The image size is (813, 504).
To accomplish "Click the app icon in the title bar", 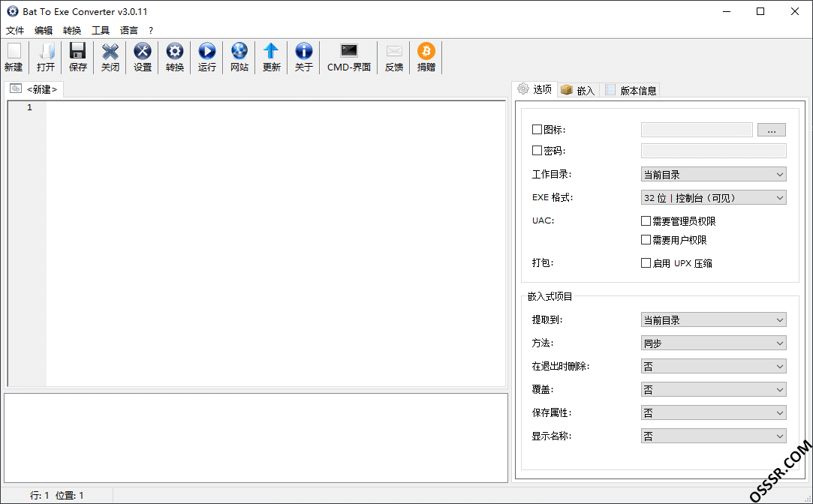I will click(13, 11).
